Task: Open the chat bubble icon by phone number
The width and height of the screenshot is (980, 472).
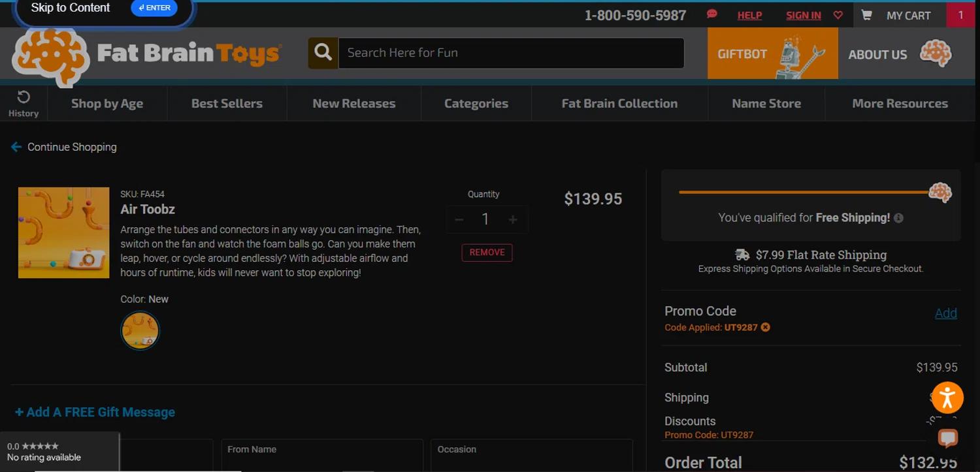Action: pos(712,14)
